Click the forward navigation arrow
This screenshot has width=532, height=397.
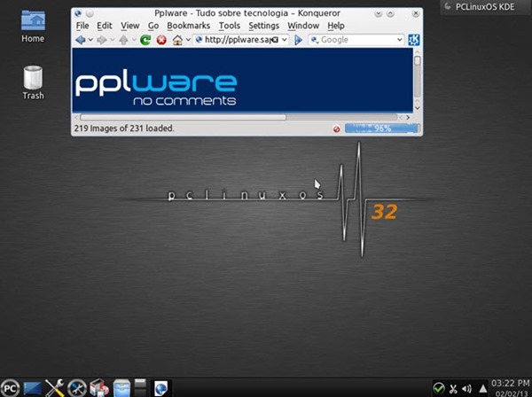point(102,40)
